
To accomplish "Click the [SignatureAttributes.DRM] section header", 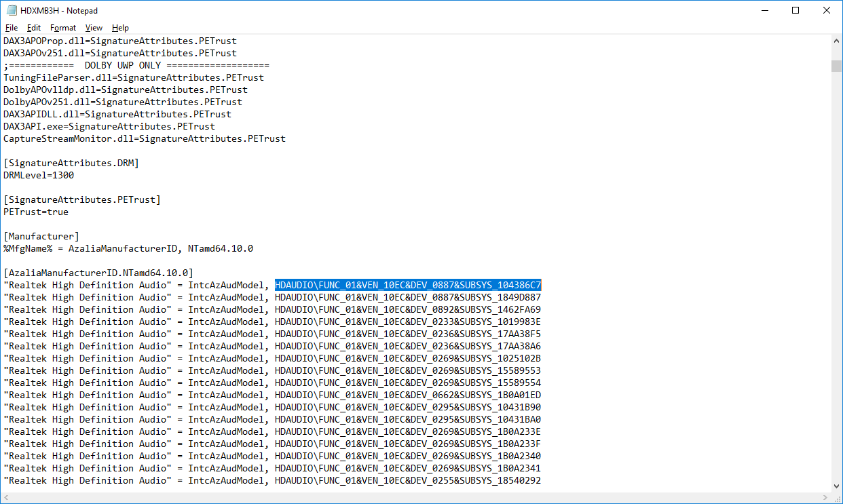I will [x=71, y=163].
